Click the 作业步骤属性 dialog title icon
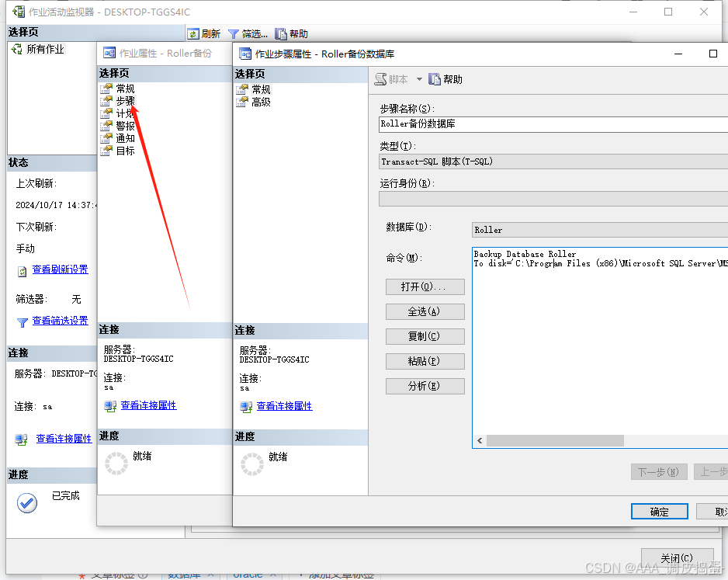Viewport: 728px width, 580px height. pyautogui.click(x=245, y=54)
